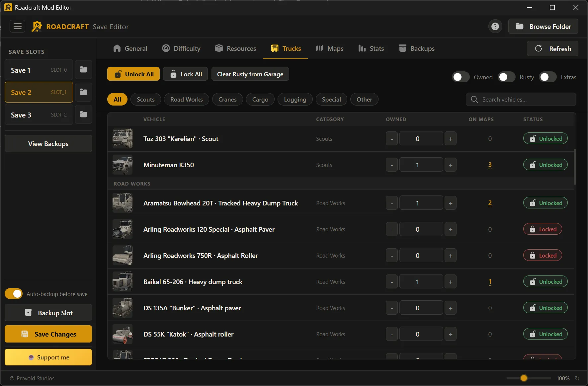The width and height of the screenshot is (588, 386).
Task: Switch to the General tab
Action: click(130, 48)
